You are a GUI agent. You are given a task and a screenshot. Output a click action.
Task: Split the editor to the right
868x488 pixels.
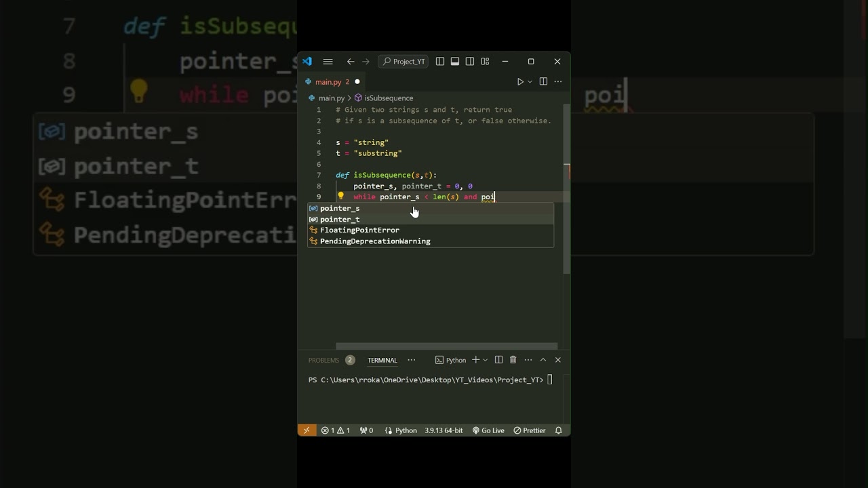543,82
